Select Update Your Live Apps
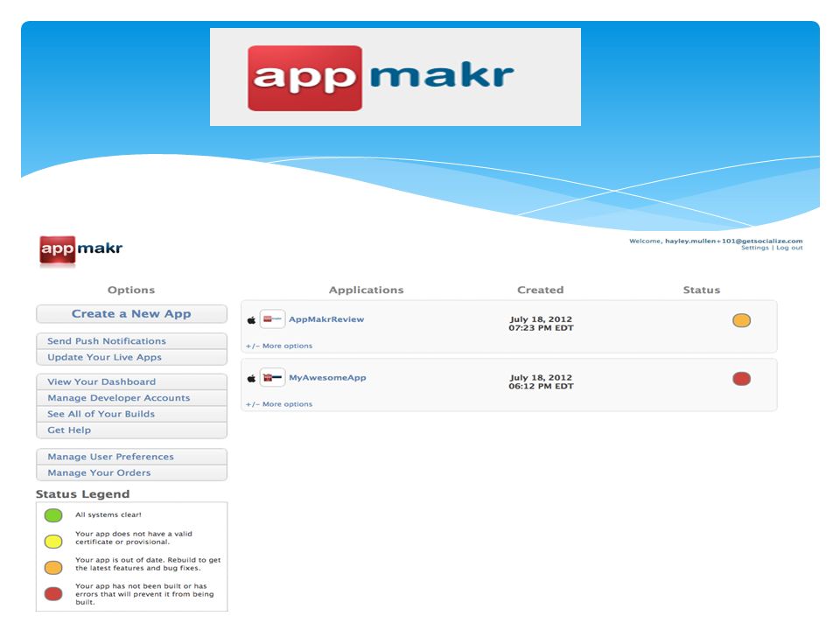This screenshot has height=630, width=840. (x=131, y=357)
